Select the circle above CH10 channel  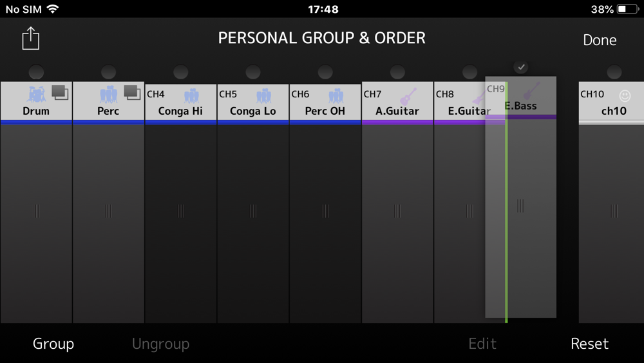click(614, 72)
